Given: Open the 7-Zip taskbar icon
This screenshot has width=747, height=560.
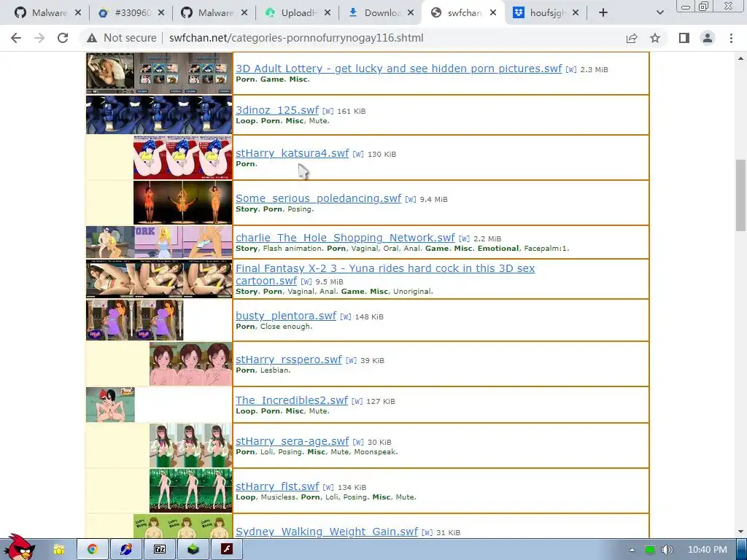Looking at the screenshot, I should [160, 550].
